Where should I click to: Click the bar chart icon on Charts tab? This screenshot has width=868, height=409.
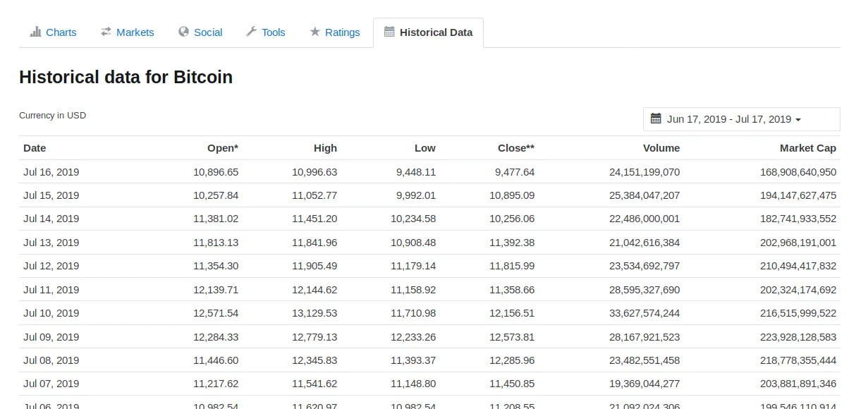point(35,32)
